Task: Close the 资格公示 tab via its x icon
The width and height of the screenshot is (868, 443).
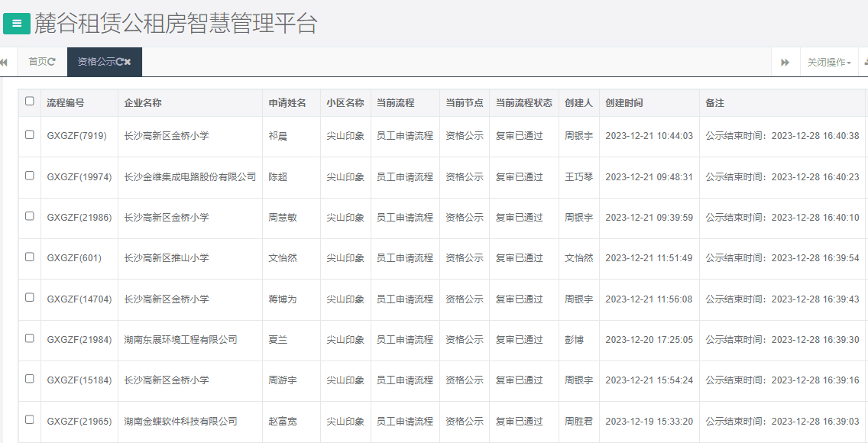Action: pos(128,61)
